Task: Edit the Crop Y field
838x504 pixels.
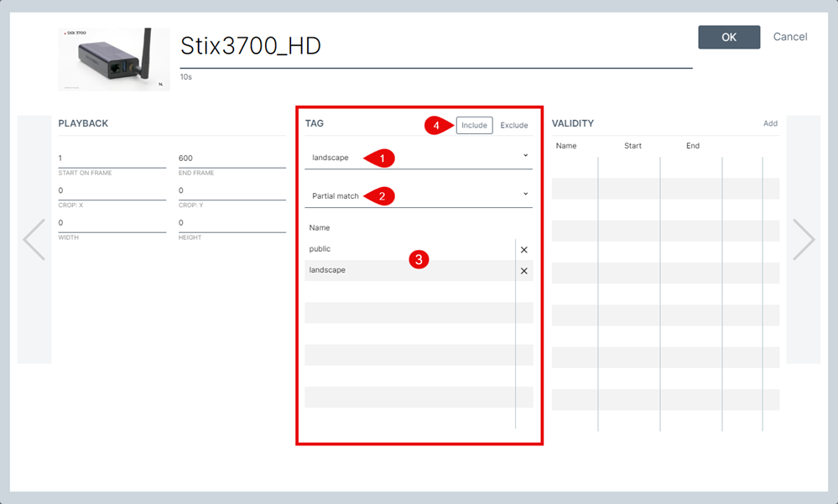Action: coord(232,190)
